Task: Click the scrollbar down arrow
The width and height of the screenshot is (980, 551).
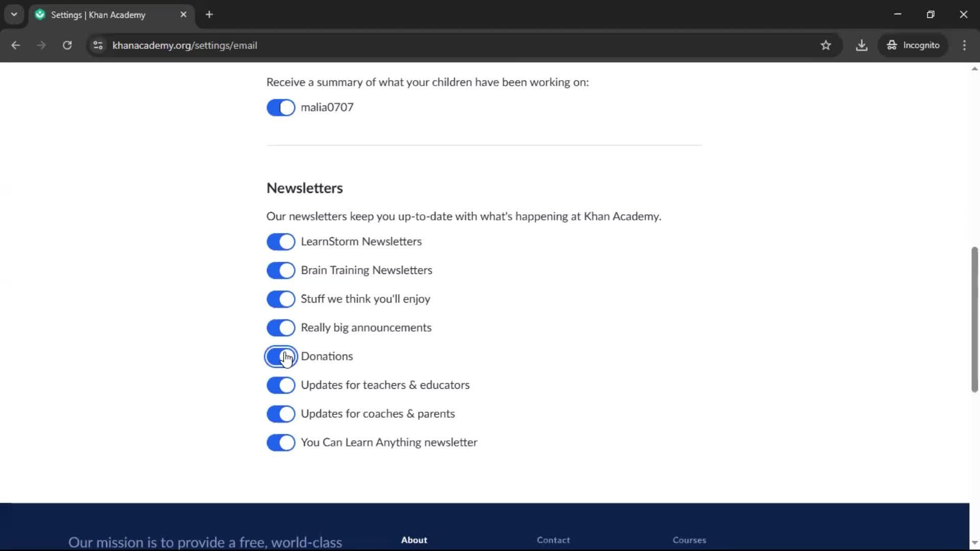Action: (974, 543)
